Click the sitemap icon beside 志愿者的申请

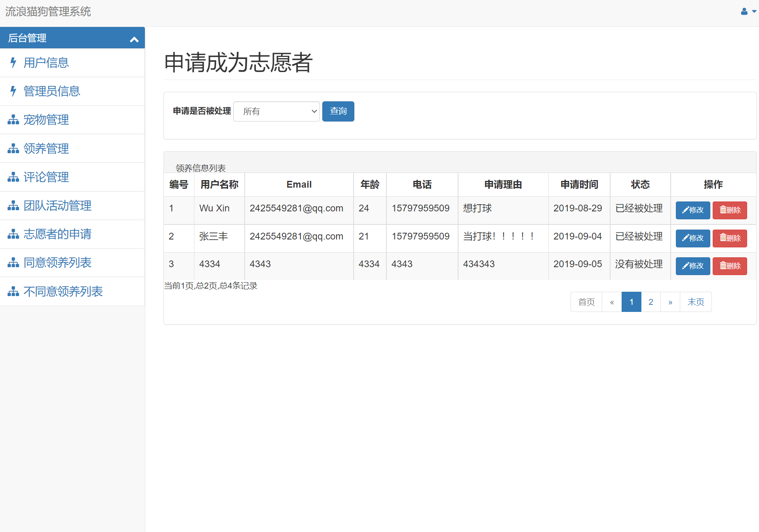[x=13, y=234]
